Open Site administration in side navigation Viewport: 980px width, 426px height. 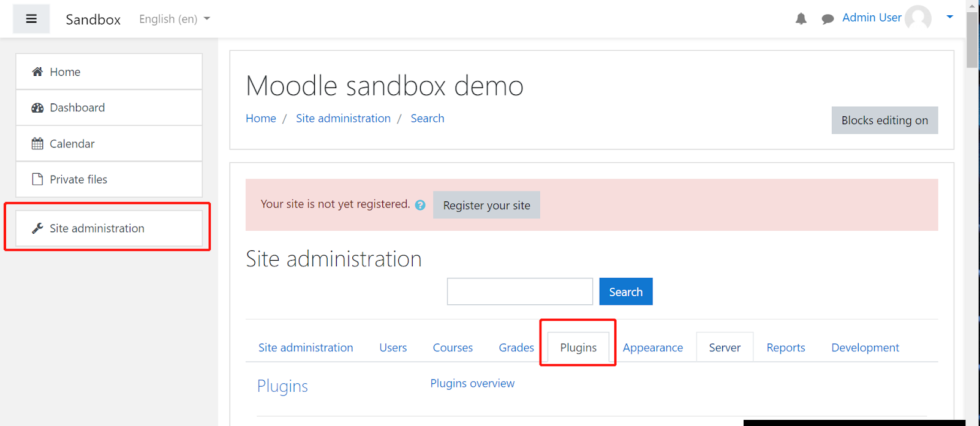click(x=109, y=228)
